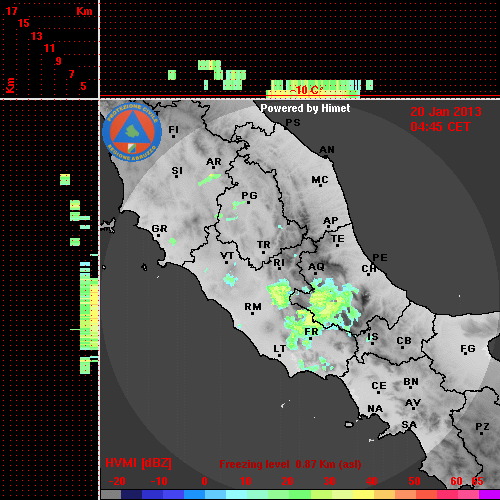The image size is (500, 500).
Task: Click the Protezione Civile Abruzzo logo
Action: [x=132, y=132]
